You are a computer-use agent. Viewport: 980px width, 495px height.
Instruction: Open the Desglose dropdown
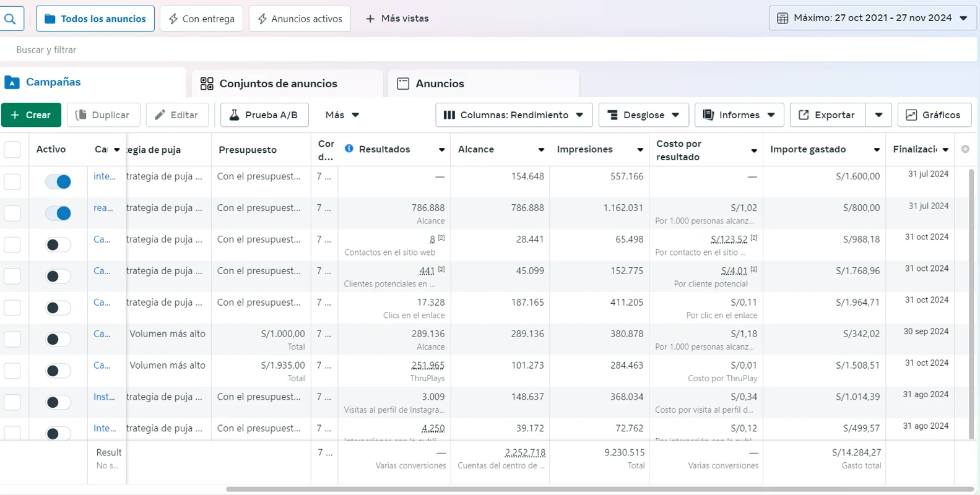coord(643,115)
